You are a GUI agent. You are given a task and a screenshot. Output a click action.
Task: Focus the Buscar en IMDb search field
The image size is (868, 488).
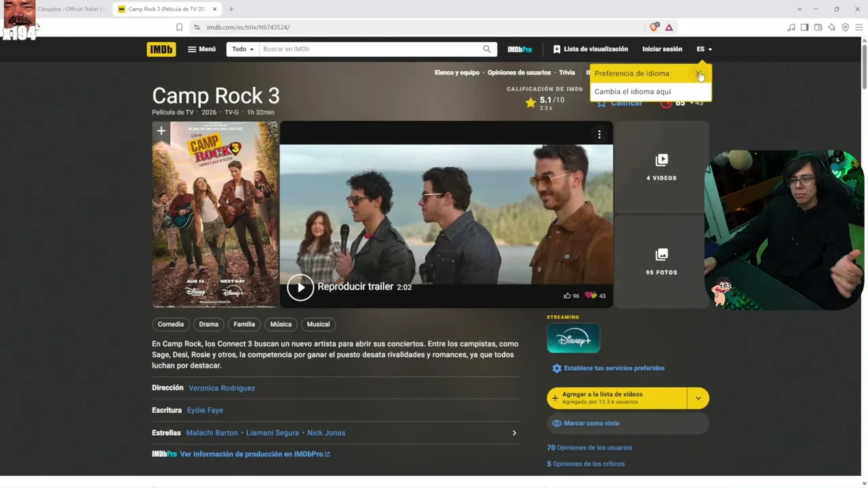pos(371,49)
